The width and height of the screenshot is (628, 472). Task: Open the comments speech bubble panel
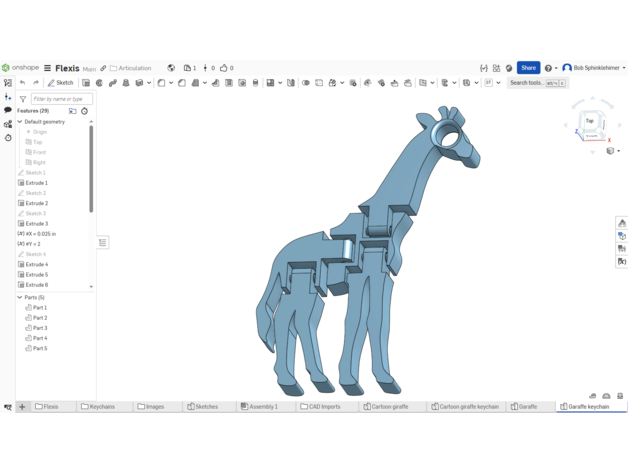pyautogui.click(x=8, y=111)
